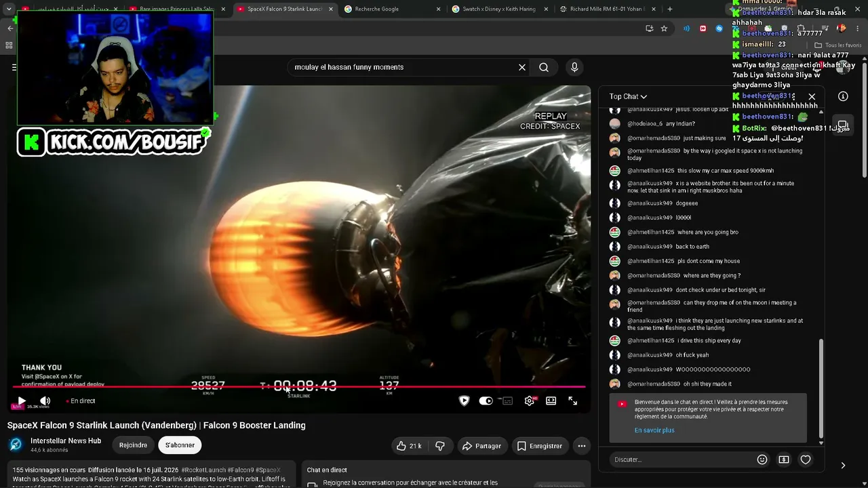Image resolution: width=868 pixels, height=488 pixels.
Task: Seek on the red video progress bar
Action: tap(299, 387)
